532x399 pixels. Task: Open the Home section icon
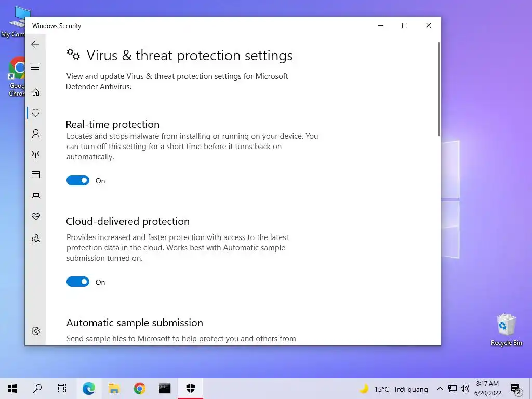tap(36, 92)
